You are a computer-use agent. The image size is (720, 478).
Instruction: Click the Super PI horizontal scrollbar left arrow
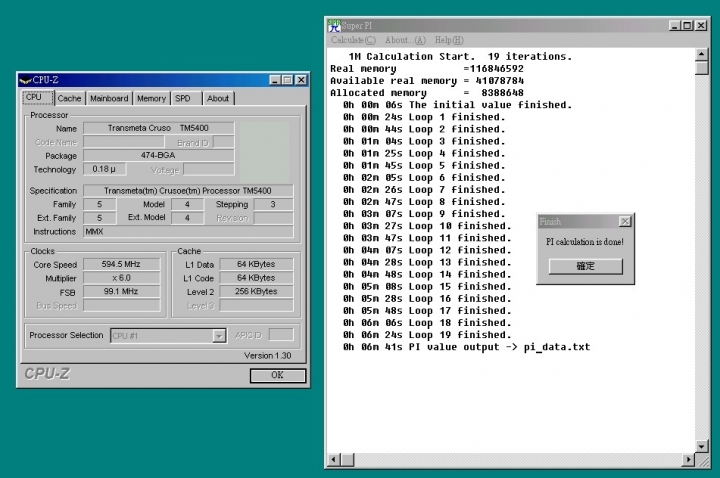pos(334,459)
